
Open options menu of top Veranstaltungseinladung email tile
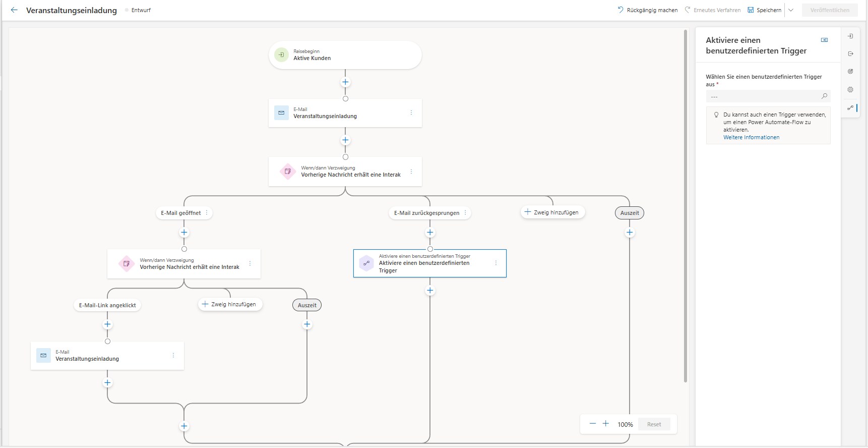(411, 113)
